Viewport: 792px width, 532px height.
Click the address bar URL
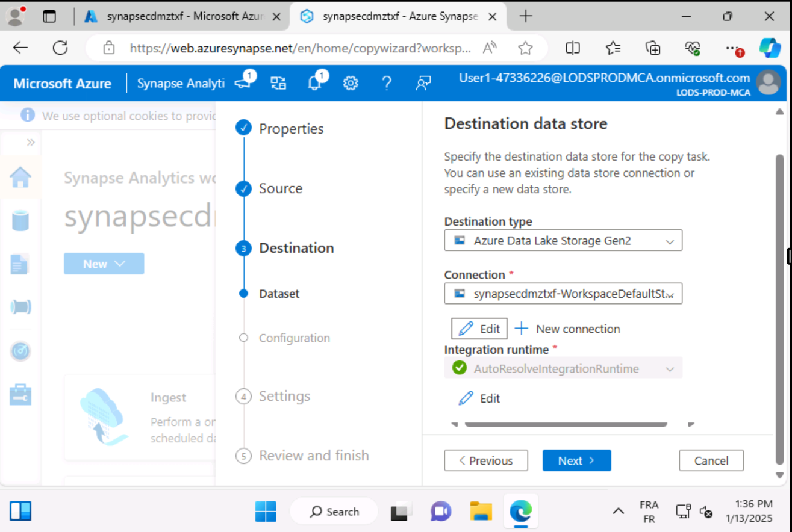pos(300,48)
